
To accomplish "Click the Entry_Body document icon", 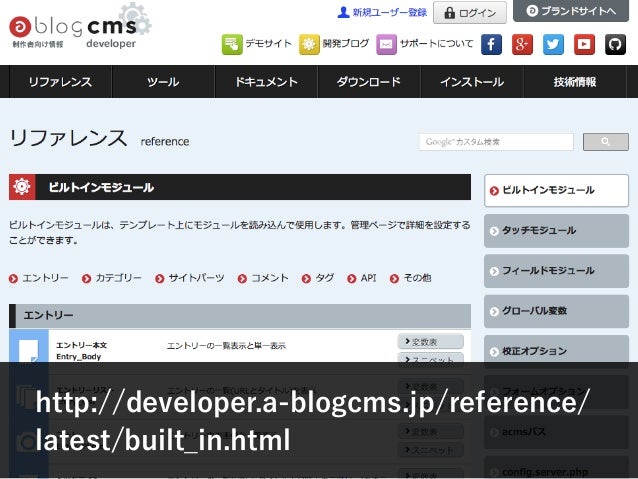I will [x=28, y=350].
